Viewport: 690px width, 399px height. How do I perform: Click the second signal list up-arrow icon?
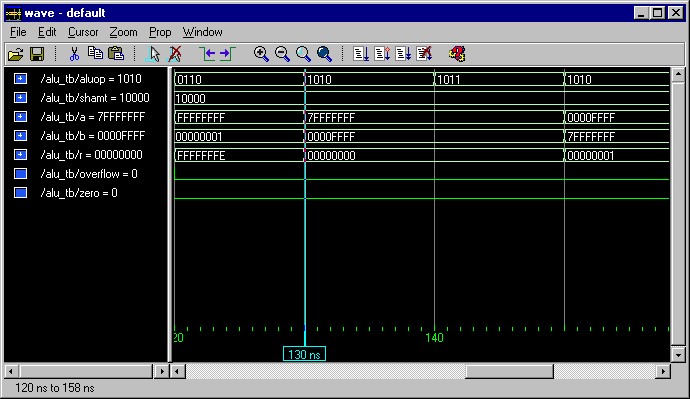pyautogui.click(x=382, y=54)
